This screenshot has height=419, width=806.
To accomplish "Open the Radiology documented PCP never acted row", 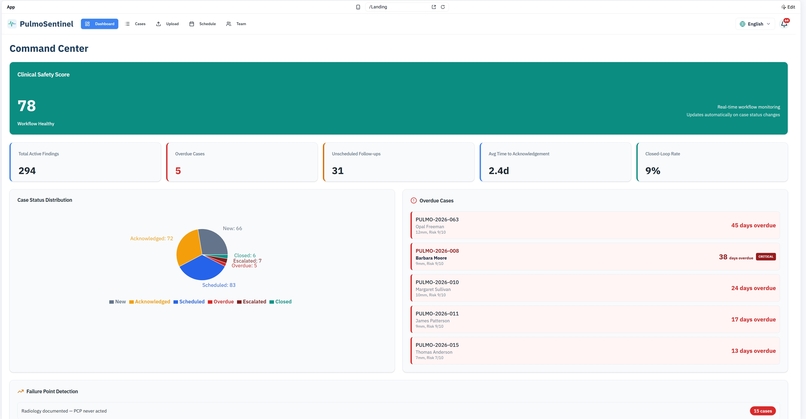I will point(398,411).
